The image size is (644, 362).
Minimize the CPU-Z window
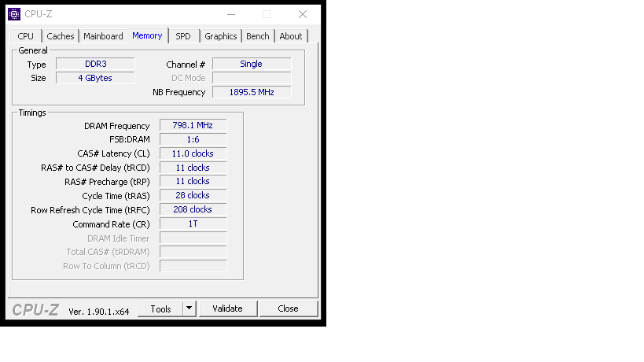(x=231, y=14)
